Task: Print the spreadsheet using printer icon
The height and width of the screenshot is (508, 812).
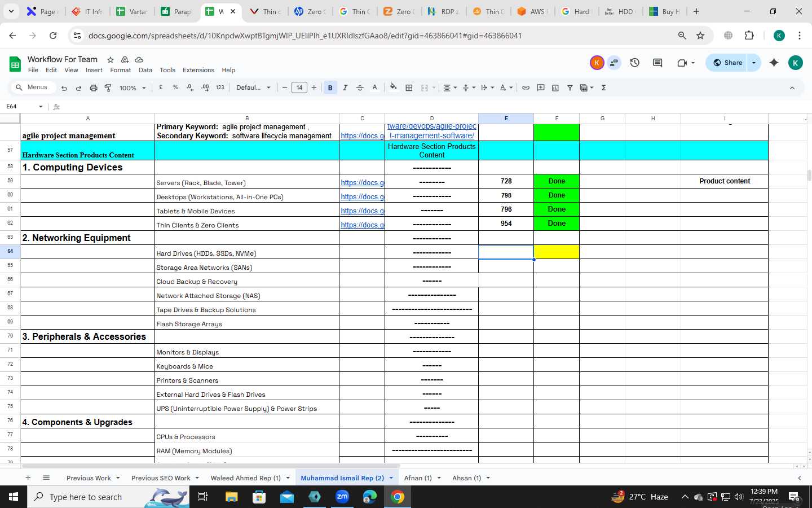Action: pyautogui.click(x=94, y=88)
